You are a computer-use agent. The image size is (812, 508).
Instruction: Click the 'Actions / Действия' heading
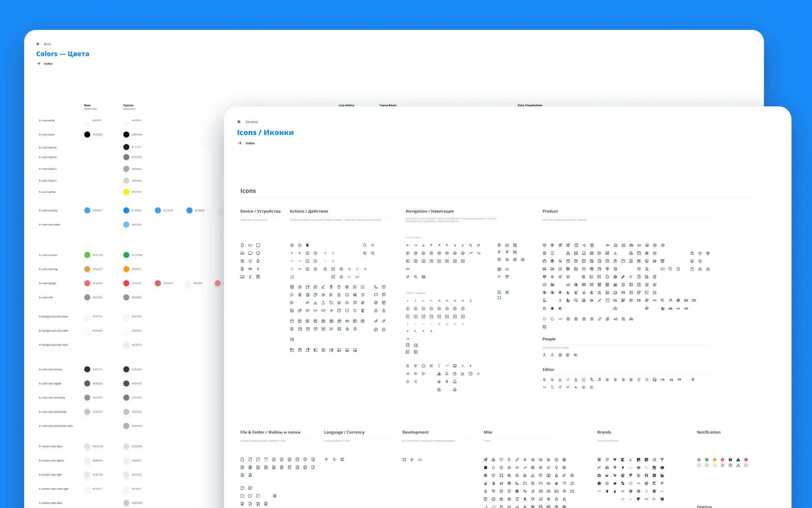coord(309,211)
